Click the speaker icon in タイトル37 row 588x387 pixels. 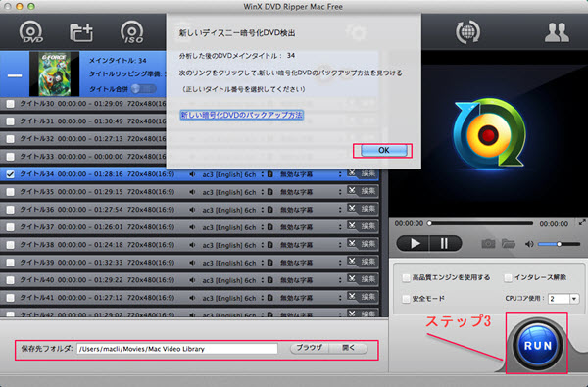[x=192, y=227]
